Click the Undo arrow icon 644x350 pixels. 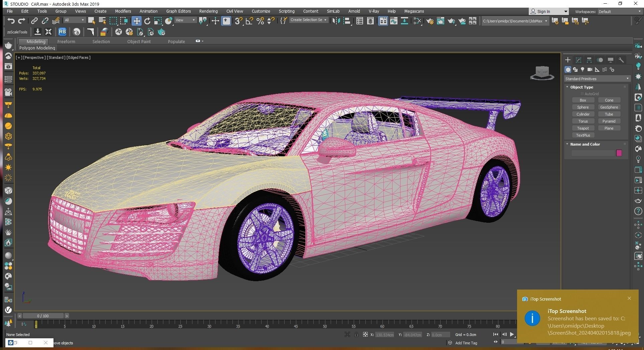(11, 21)
